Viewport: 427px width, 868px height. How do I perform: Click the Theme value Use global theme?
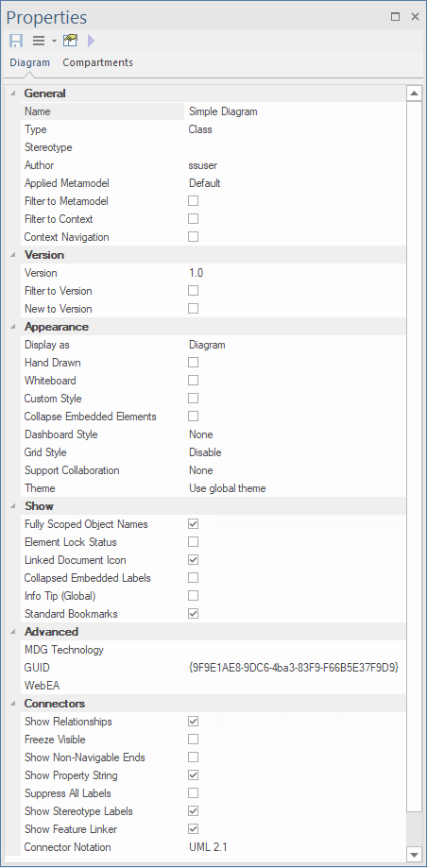click(x=228, y=488)
